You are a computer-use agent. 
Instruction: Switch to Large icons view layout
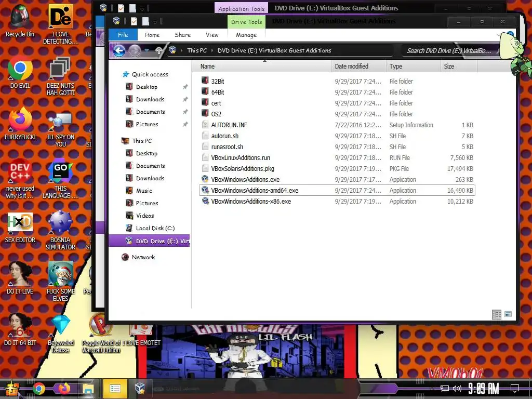point(508,314)
